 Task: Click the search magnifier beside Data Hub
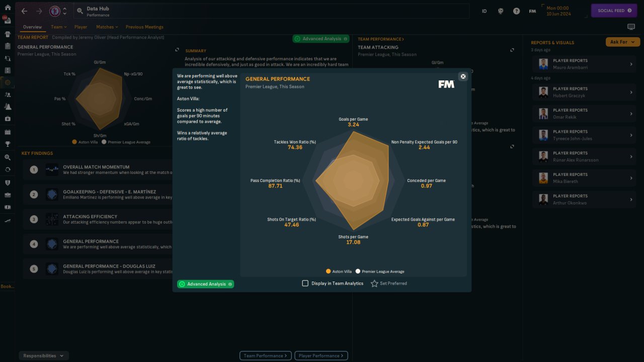tap(80, 11)
